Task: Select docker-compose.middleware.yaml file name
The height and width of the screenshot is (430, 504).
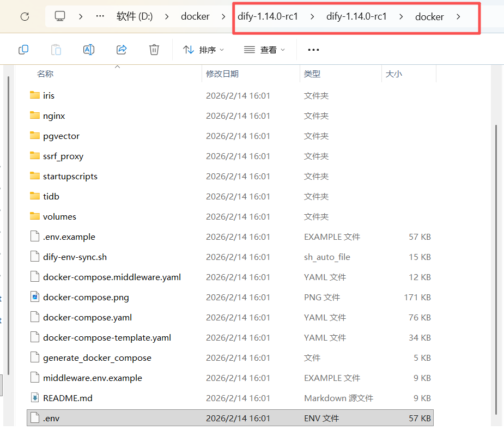Action: [x=112, y=277]
